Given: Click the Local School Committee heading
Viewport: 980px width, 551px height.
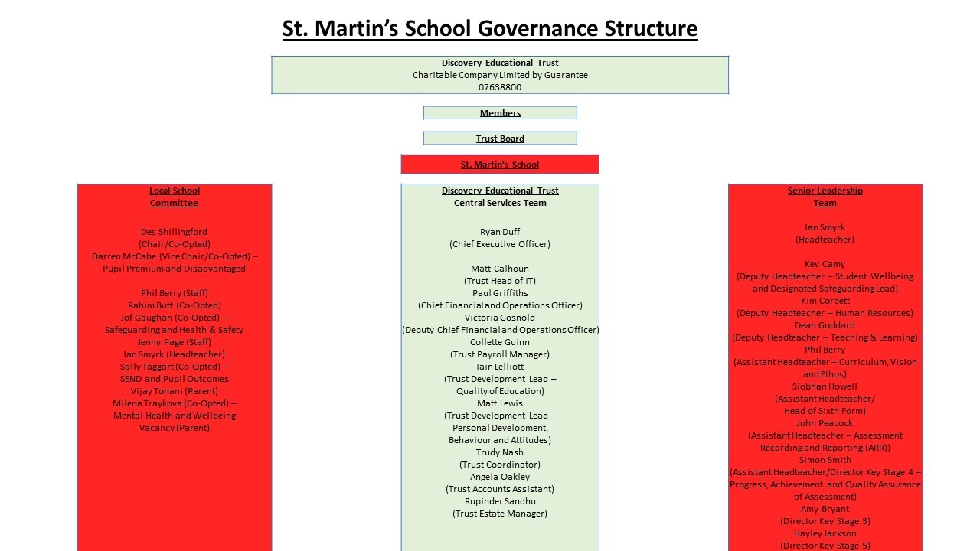Looking at the screenshot, I should [x=175, y=197].
